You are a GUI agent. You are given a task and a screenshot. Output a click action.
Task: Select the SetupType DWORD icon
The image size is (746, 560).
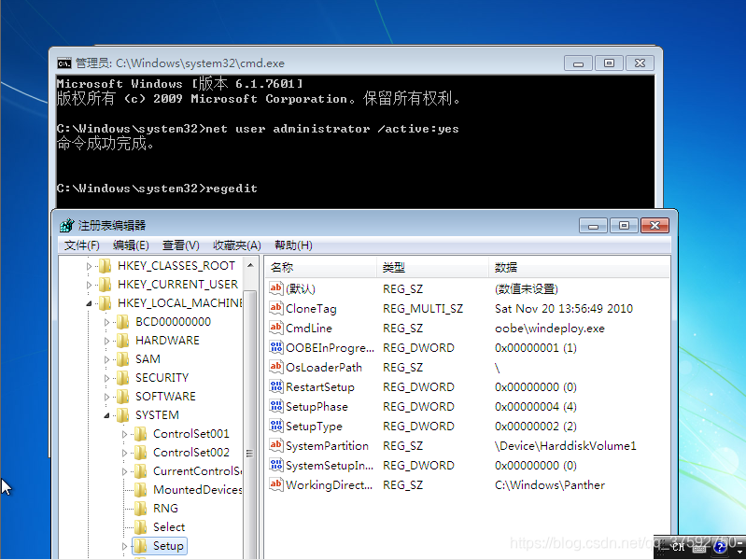pyautogui.click(x=276, y=426)
